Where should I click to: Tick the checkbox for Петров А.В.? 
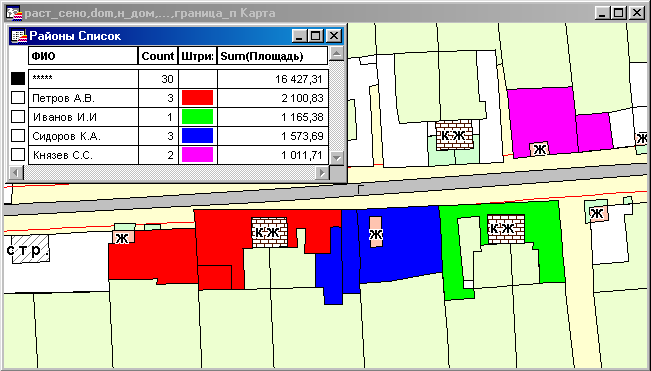(18, 98)
